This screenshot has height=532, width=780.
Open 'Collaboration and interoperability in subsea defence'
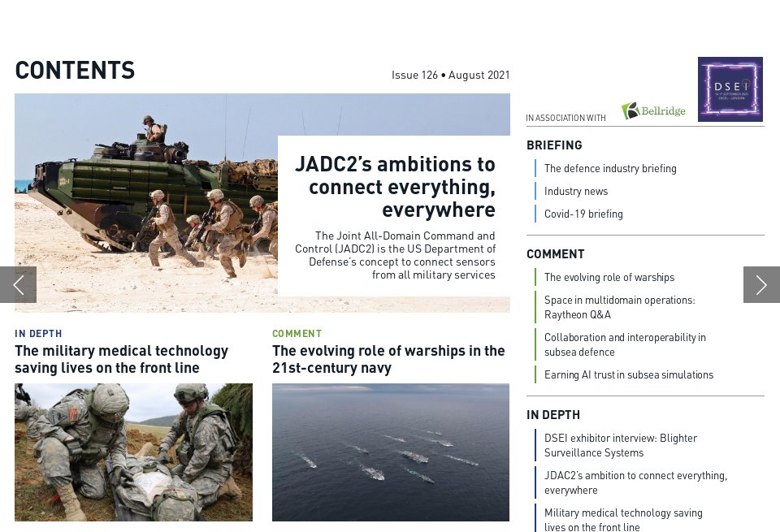point(625,344)
